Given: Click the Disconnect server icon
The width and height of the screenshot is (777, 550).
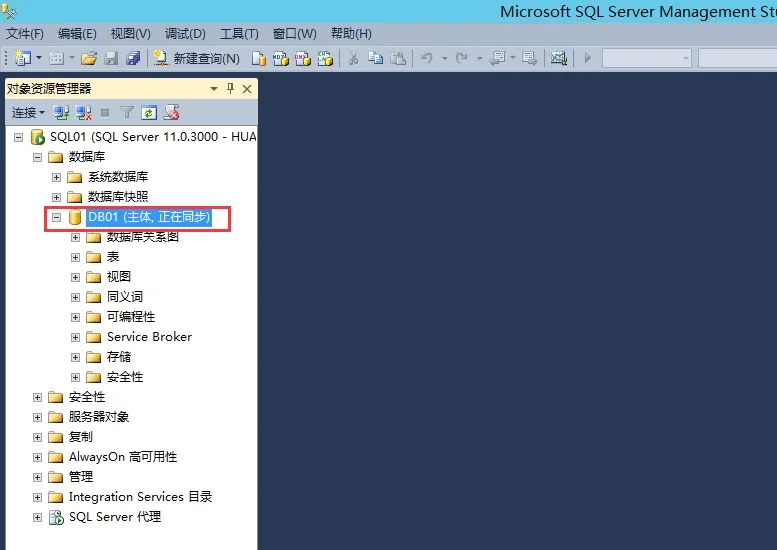Looking at the screenshot, I should point(83,113).
